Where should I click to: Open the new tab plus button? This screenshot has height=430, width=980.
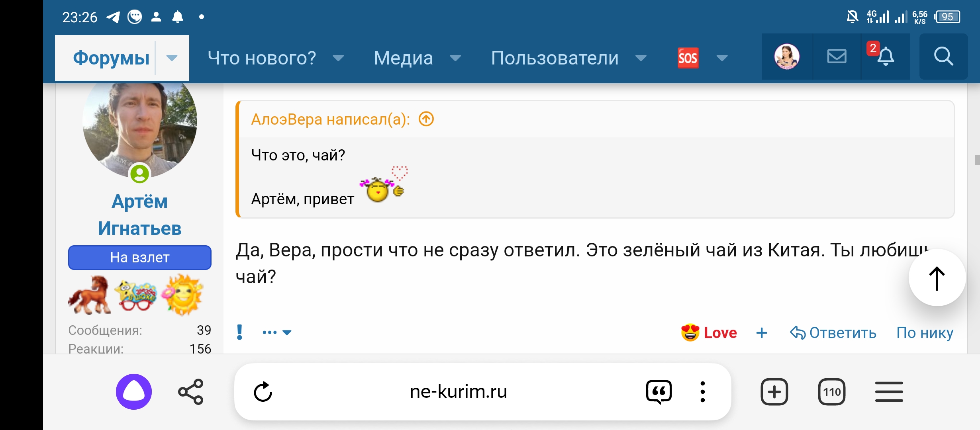(x=774, y=392)
